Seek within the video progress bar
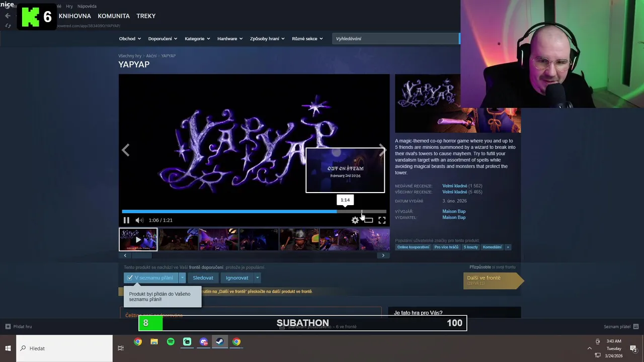644x362 pixels. coord(254,211)
